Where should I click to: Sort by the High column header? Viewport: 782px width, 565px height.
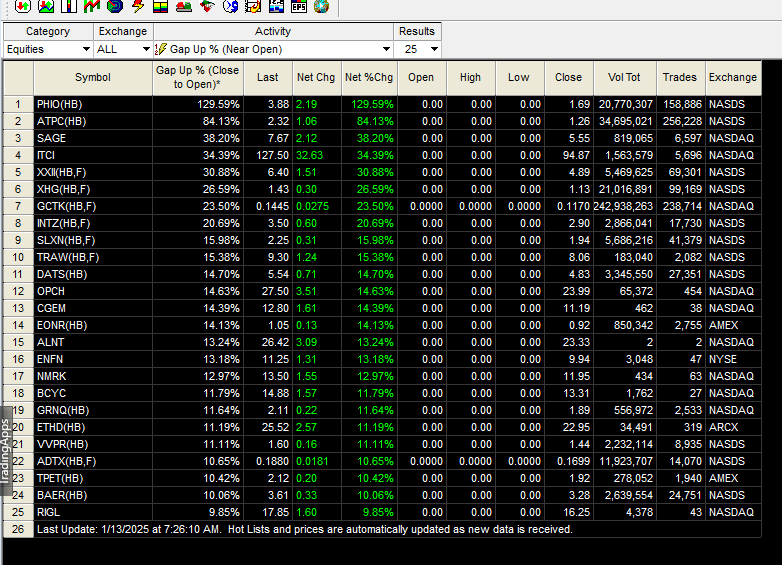(470, 78)
